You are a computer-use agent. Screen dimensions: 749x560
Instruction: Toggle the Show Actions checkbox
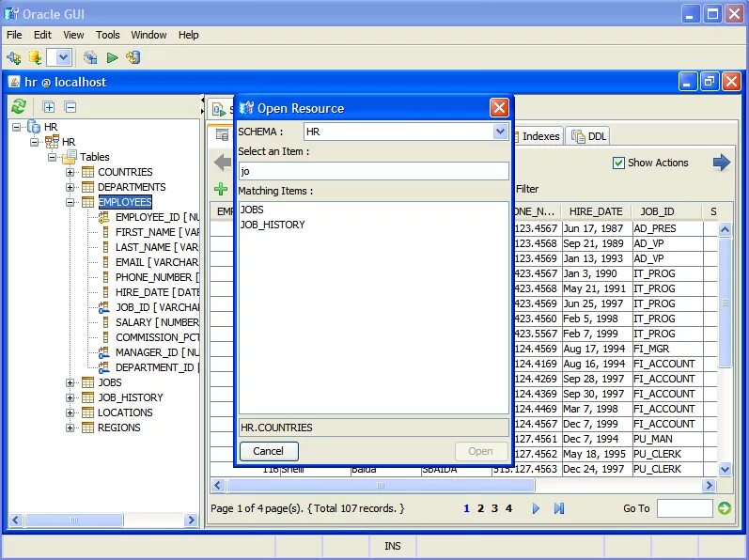coord(618,163)
